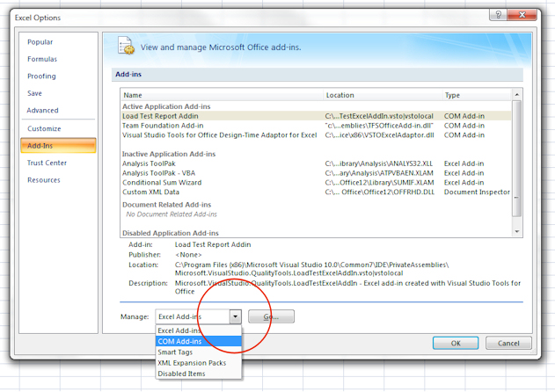555x392 pixels.
Task: Choose Smart Tags from dropdown list
Action: [x=199, y=352]
